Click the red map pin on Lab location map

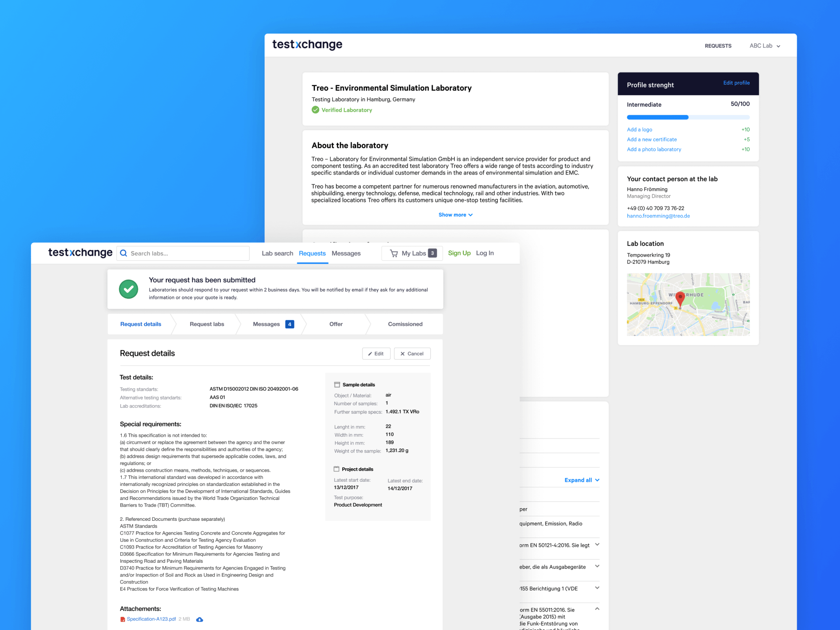pyautogui.click(x=680, y=300)
